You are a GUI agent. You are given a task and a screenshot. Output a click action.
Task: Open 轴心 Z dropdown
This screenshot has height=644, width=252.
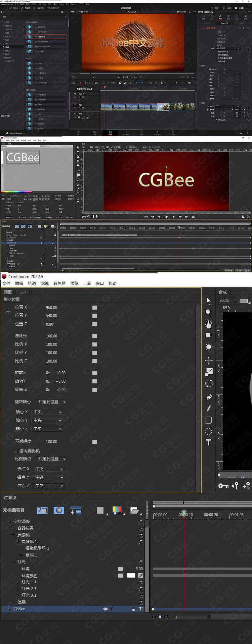[x=47, y=429]
